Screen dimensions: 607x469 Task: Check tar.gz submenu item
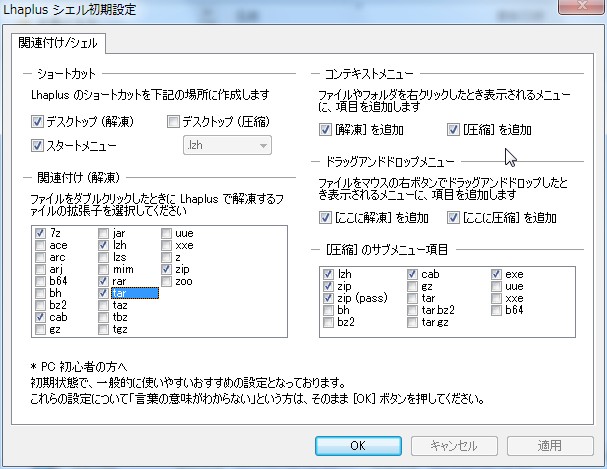click(x=412, y=322)
